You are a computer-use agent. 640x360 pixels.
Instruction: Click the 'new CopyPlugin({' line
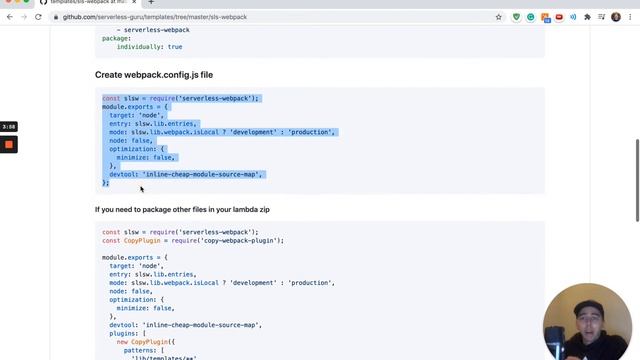click(146, 342)
